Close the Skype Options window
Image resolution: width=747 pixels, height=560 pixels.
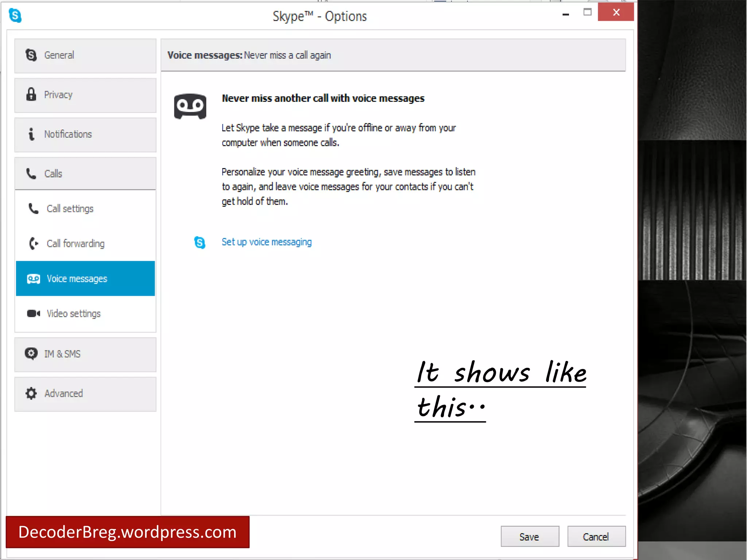(616, 12)
